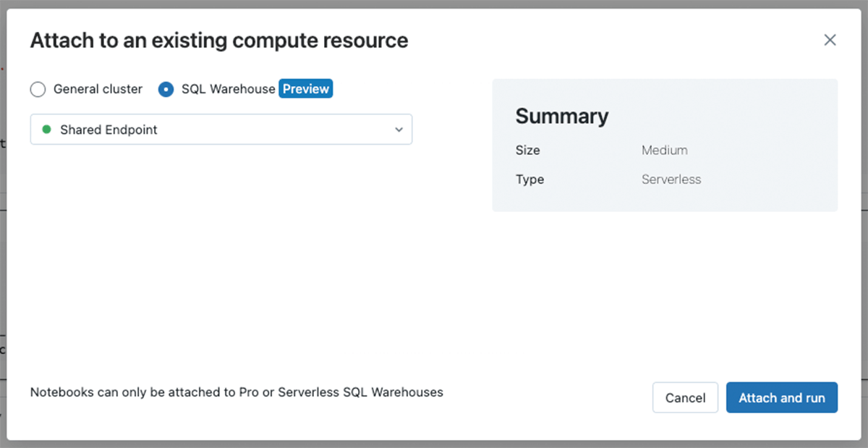Click the Type label in Summary
Image resolution: width=868 pixels, height=448 pixels.
coord(529,179)
